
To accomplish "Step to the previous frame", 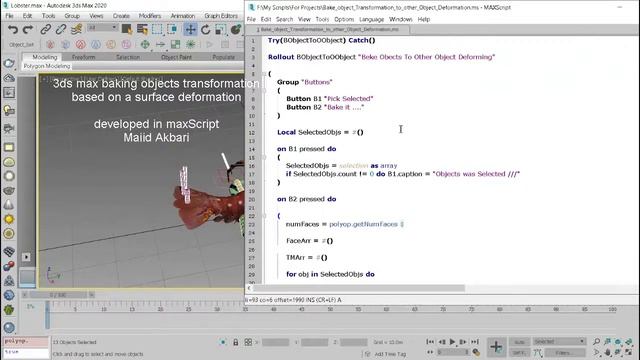I will [x=442, y=342].
